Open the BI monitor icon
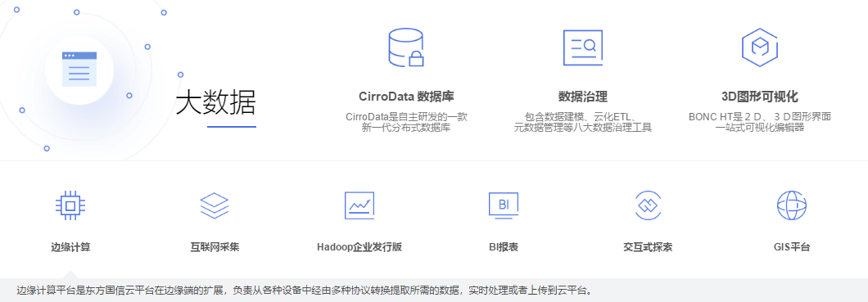 [x=504, y=205]
